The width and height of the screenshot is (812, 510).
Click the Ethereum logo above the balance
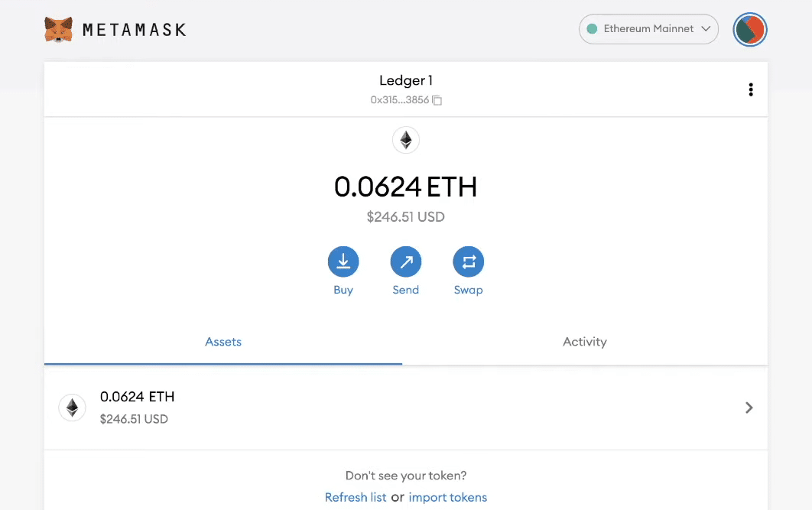click(x=406, y=140)
